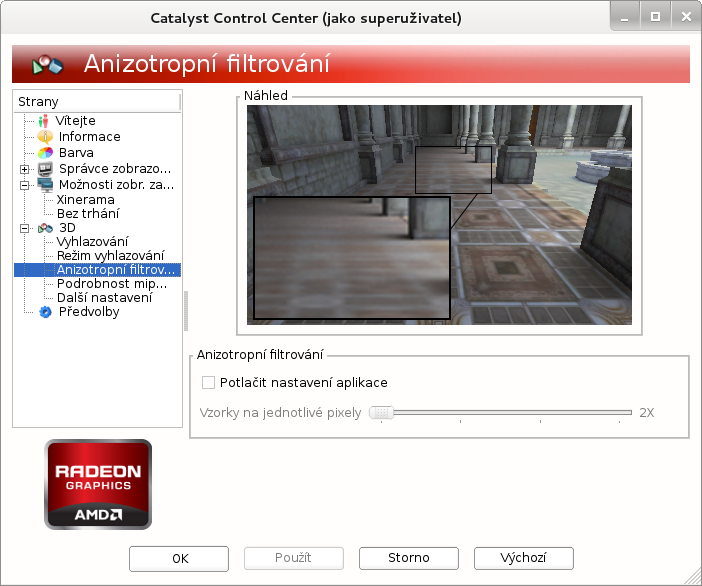Screen dimensions: 702x586
Task: Collapse the Možnosti zobr. tree node
Action: click(25, 185)
